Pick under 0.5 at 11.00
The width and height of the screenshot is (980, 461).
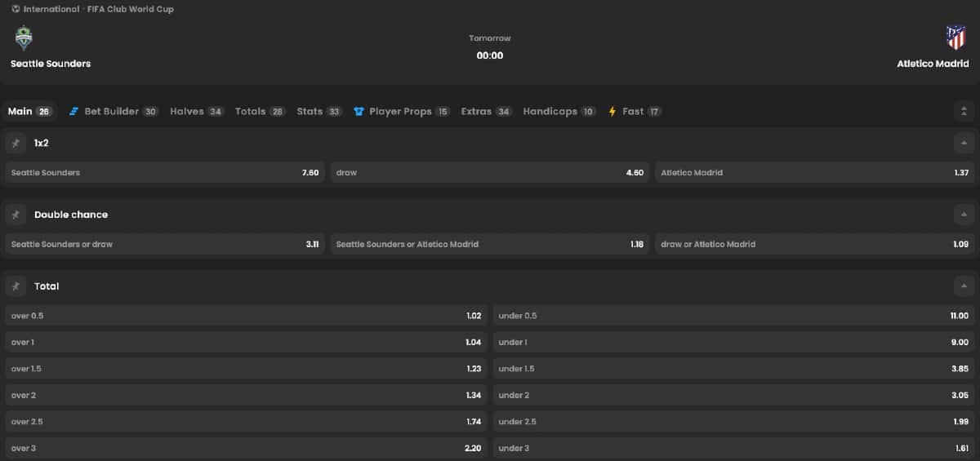click(x=734, y=316)
